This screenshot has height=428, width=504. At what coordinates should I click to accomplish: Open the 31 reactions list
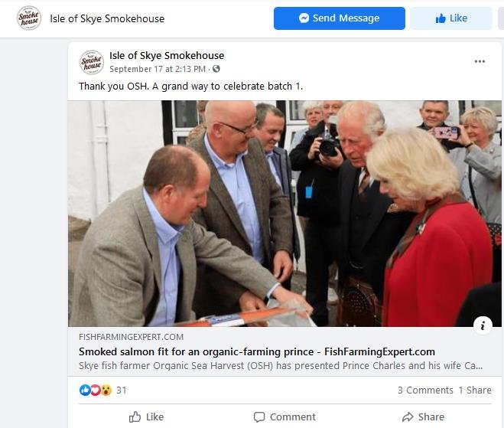click(x=121, y=390)
